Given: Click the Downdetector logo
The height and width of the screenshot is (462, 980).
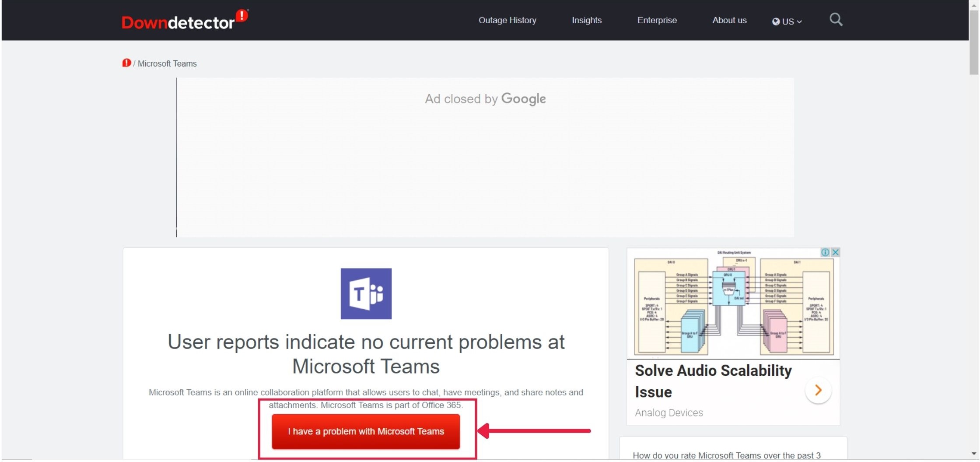Looking at the screenshot, I should click(184, 20).
